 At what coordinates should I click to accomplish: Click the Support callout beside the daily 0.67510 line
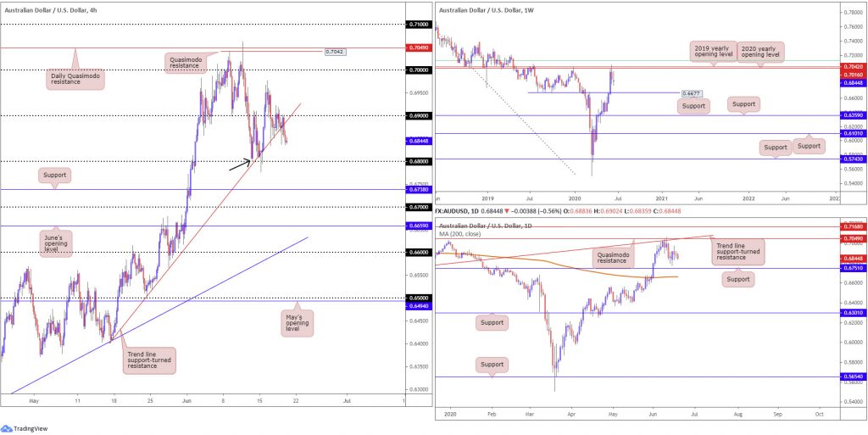[x=739, y=280]
